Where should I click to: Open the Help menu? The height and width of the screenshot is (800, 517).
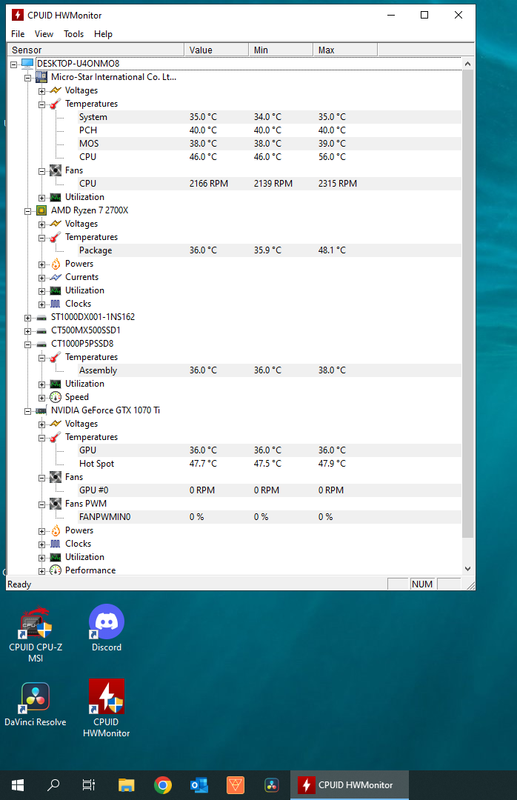(103, 34)
